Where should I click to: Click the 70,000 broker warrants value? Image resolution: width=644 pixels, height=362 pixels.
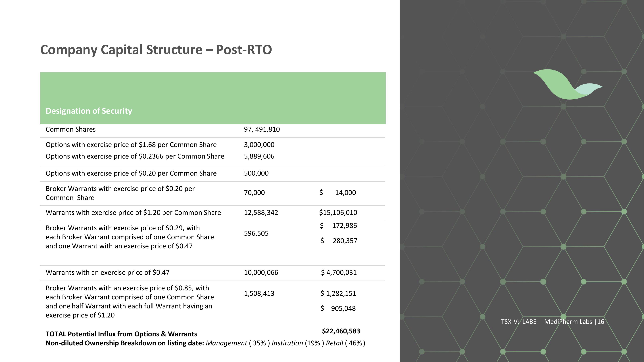point(254,193)
